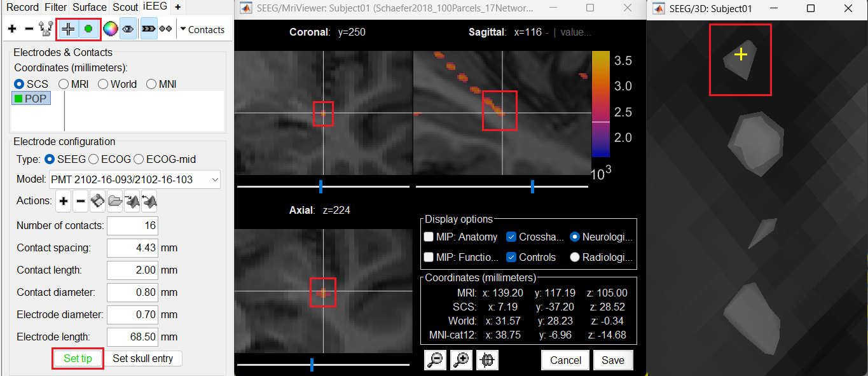Click the crosshair select icon in iEEG toolbar

(x=67, y=29)
